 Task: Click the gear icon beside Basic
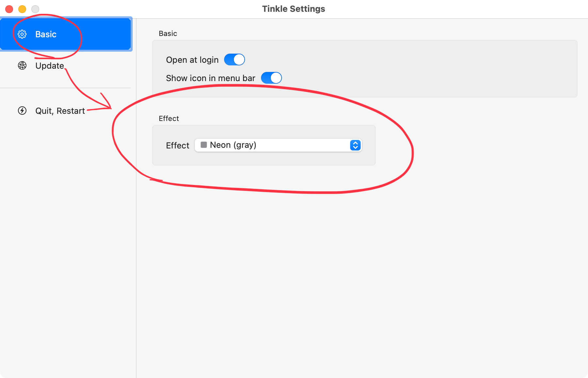coord(22,34)
